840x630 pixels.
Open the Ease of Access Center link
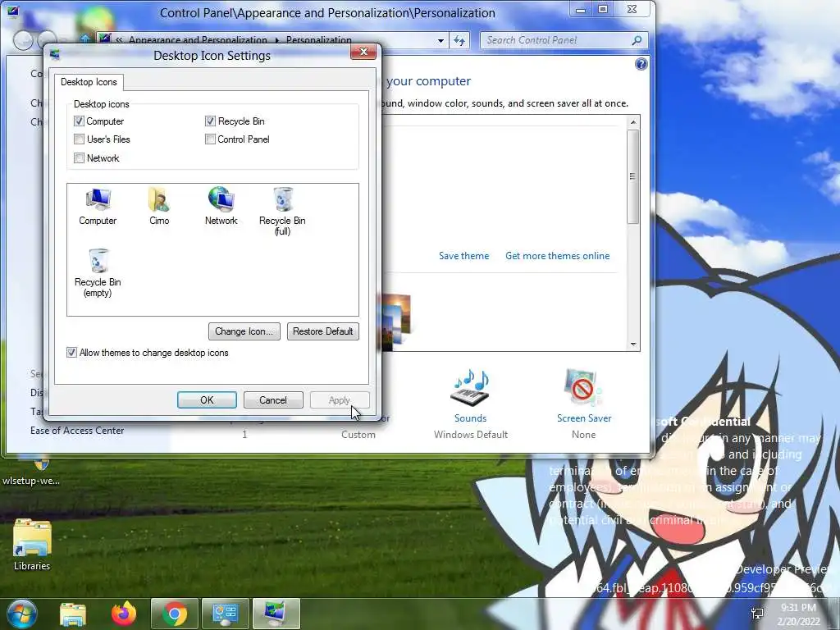(x=77, y=431)
